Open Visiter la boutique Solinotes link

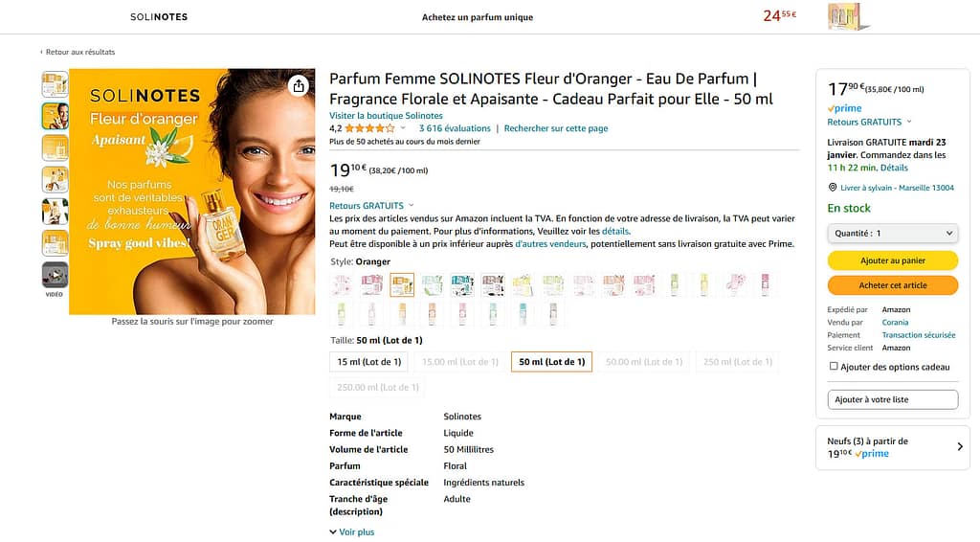(386, 116)
